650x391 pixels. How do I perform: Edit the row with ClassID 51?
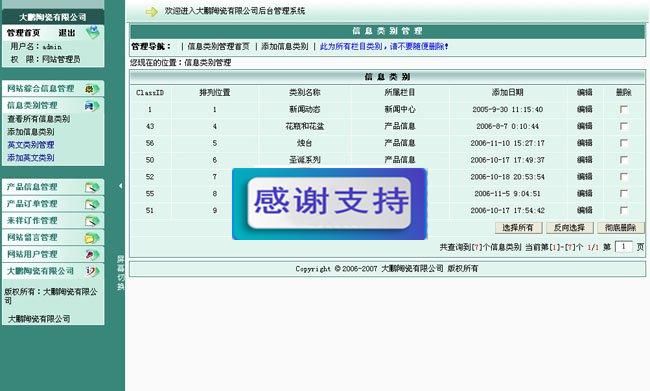pos(585,210)
